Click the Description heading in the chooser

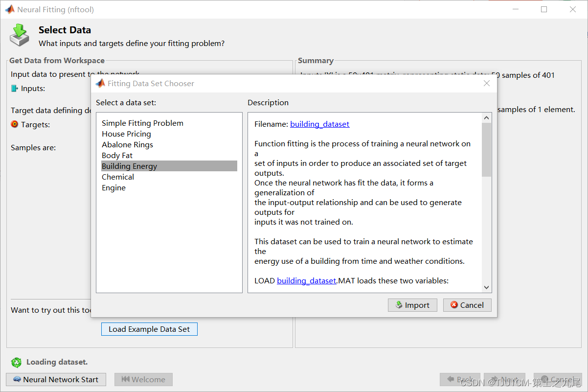coord(268,103)
